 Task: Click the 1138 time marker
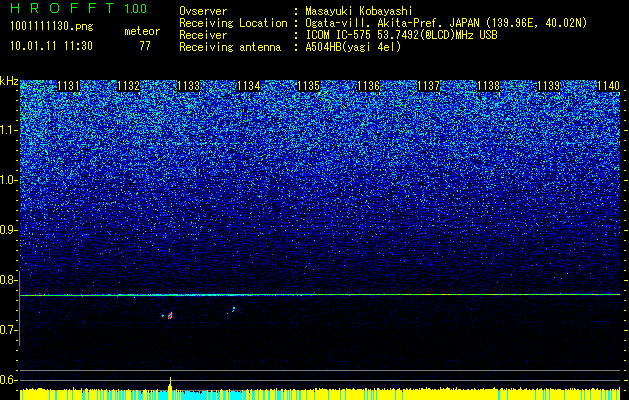tap(488, 86)
